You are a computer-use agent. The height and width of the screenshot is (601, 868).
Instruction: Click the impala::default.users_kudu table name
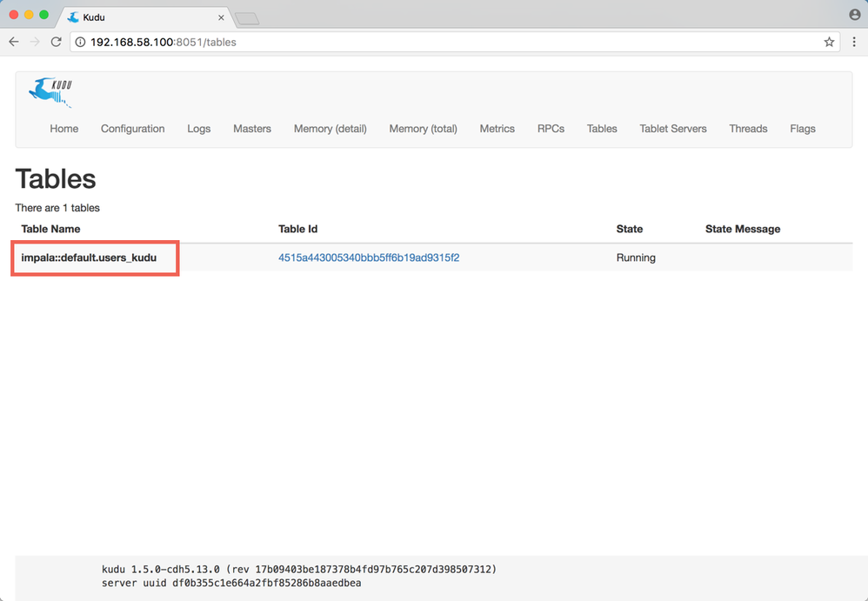89,257
